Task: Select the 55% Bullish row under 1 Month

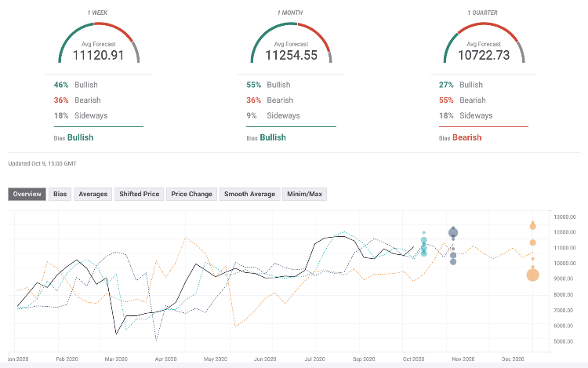Action: (272, 84)
